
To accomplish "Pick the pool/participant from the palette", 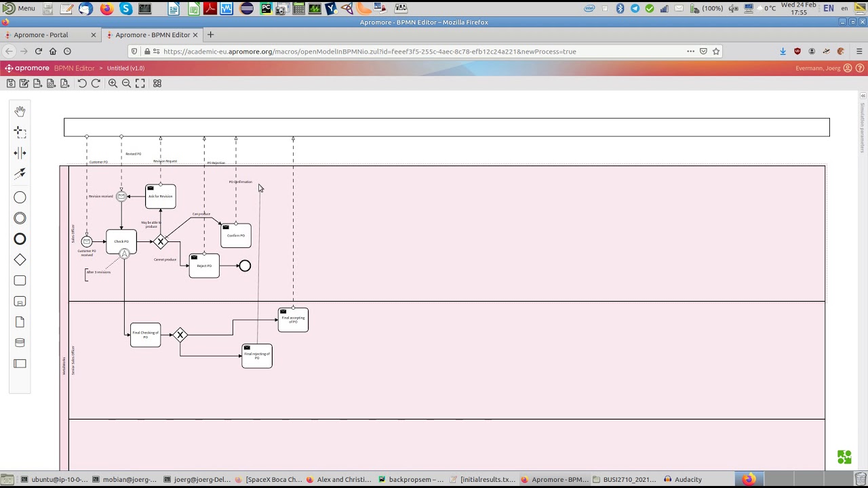I will coord(20,363).
